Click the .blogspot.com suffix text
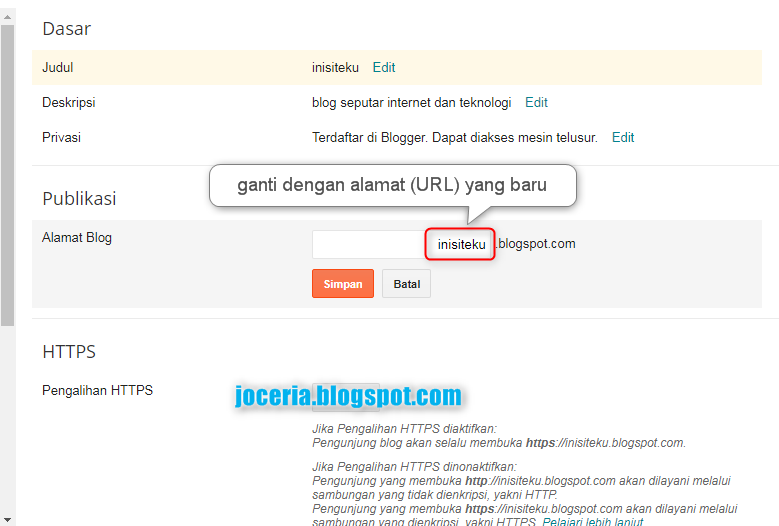Screen dimensions: 779x526 pyautogui.click(x=536, y=243)
